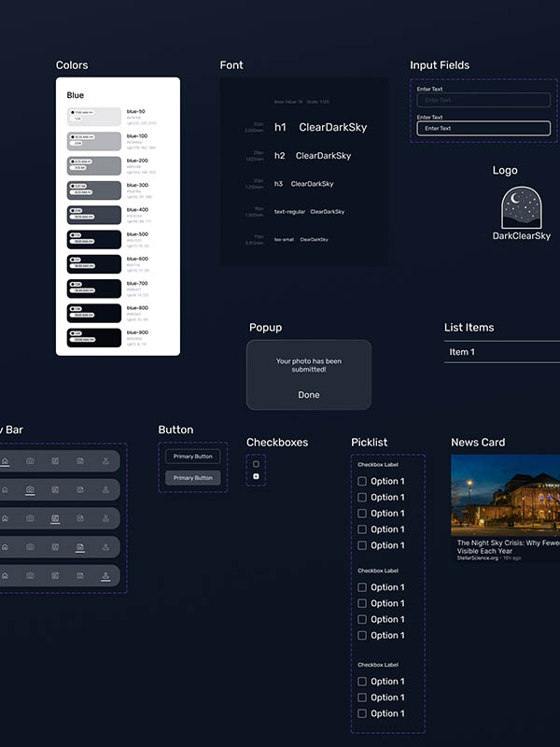
Task: Click the underlined Document icon in the nav bar
Action: coord(80,547)
